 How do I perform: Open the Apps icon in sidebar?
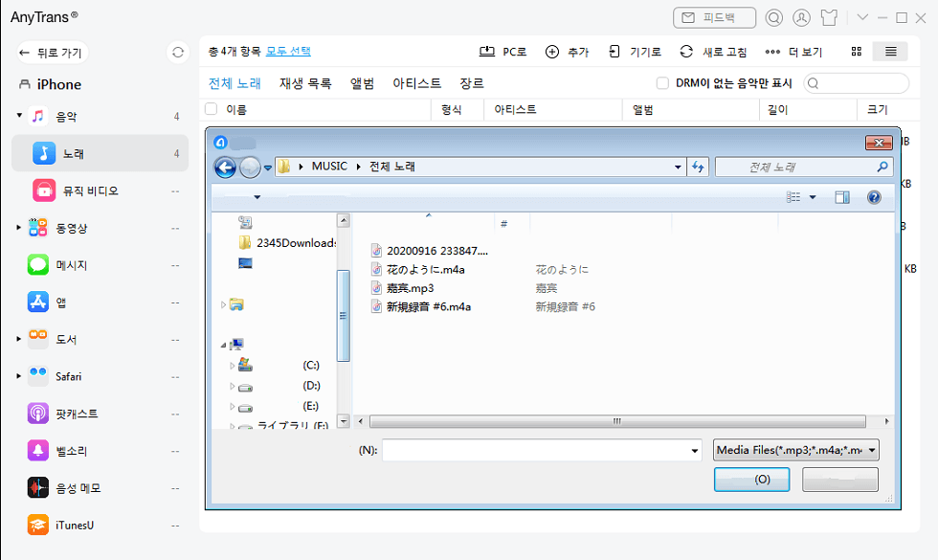coord(38,302)
